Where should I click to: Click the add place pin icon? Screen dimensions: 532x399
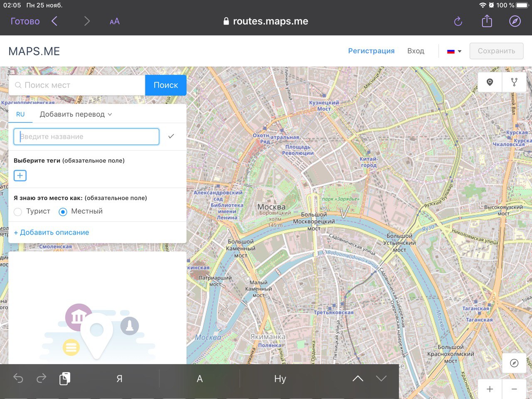[490, 82]
